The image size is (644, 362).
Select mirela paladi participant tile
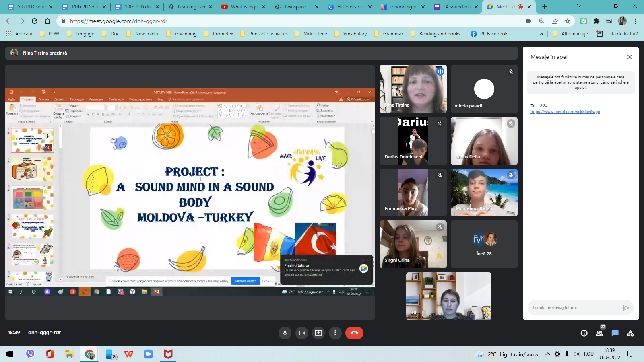tap(484, 89)
